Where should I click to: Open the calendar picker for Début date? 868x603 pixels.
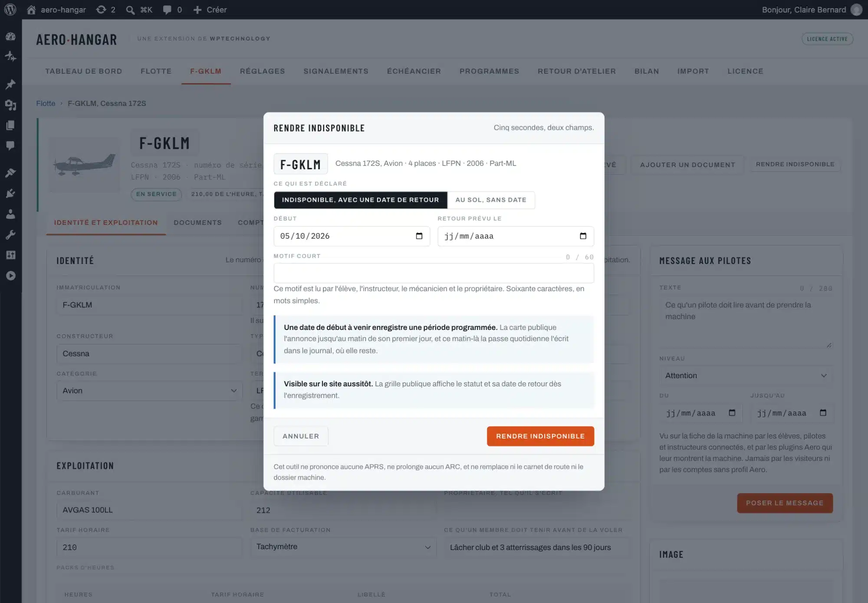(x=419, y=236)
